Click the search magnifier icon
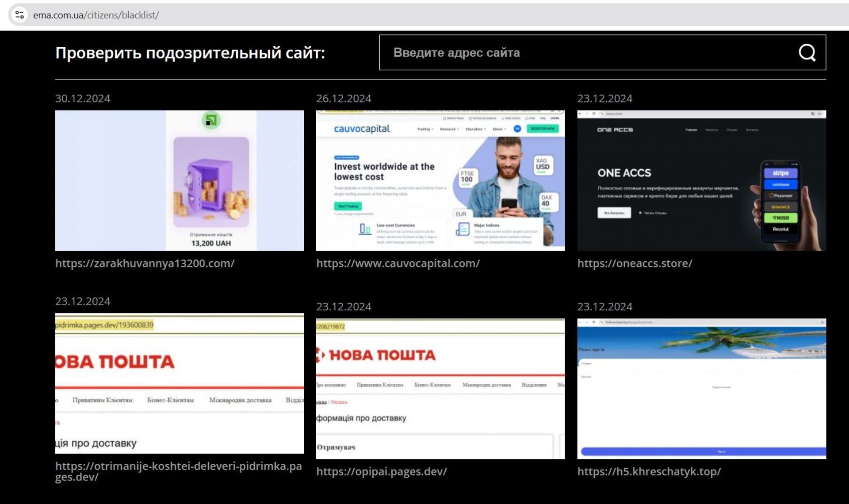 click(807, 53)
